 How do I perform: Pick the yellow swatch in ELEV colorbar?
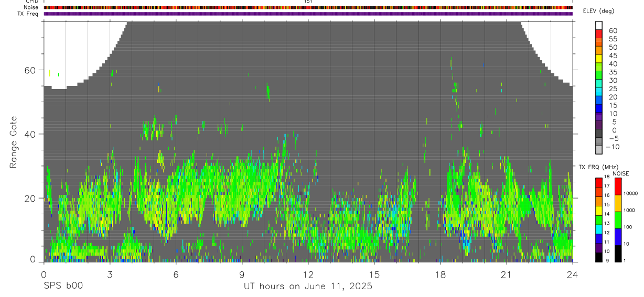[x=599, y=59]
